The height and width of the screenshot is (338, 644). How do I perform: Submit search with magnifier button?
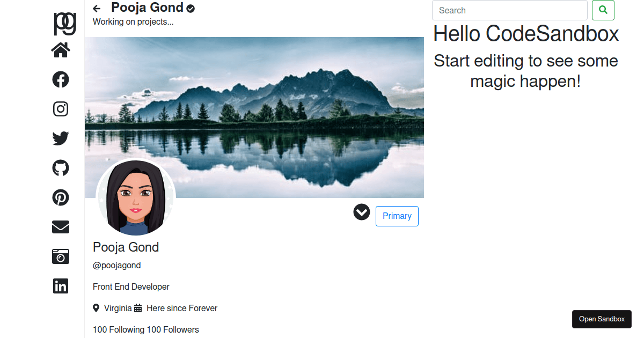(603, 10)
